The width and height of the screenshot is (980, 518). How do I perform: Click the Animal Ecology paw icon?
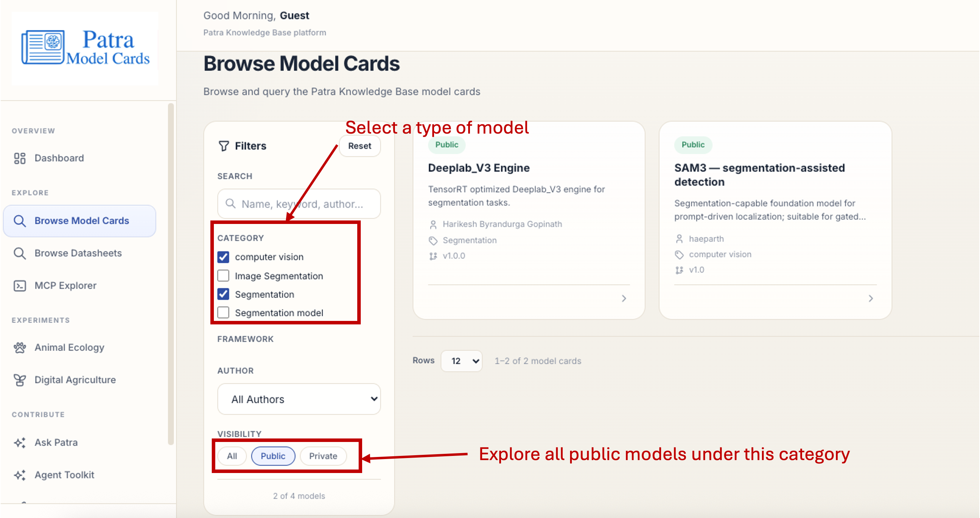click(20, 348)
